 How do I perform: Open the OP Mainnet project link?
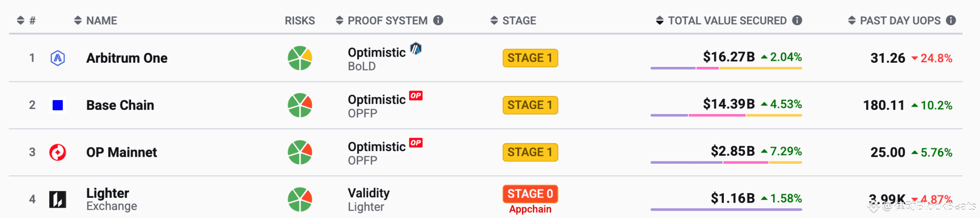pyautogui.click(x=122, y=153)
